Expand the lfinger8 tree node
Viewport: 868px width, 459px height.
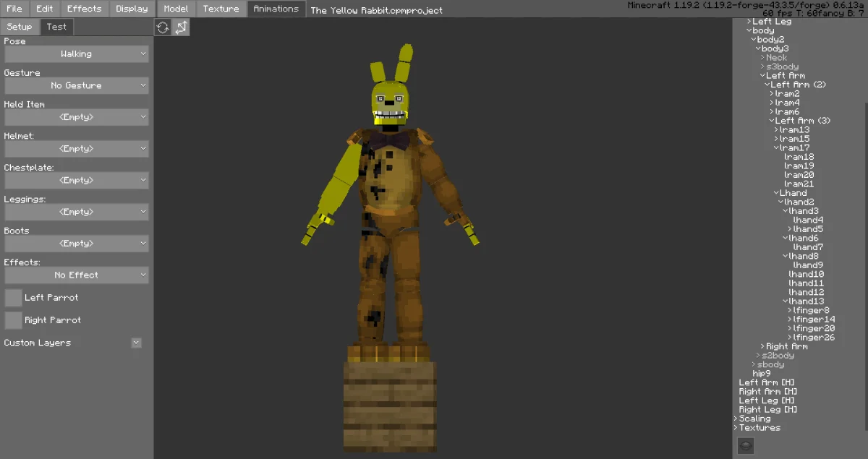click(790, 311)
